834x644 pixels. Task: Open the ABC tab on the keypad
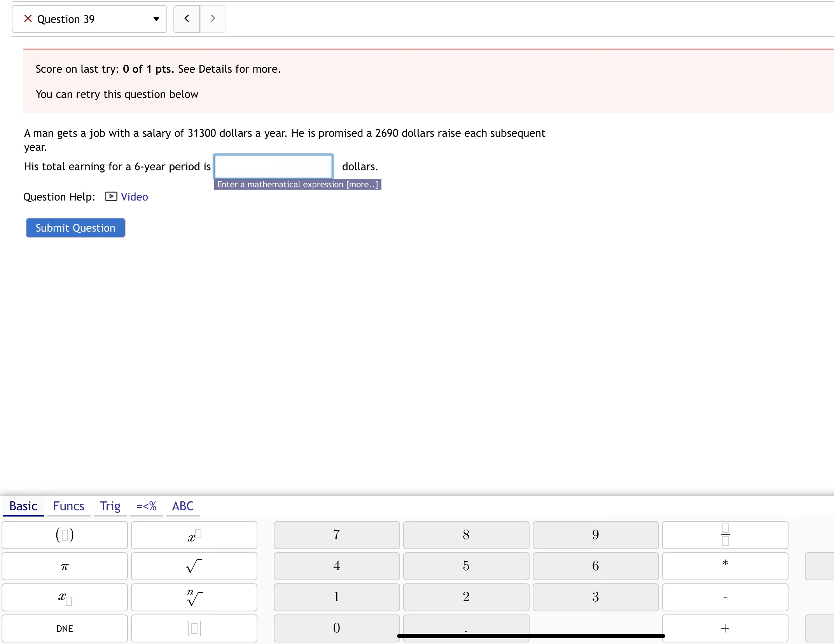tap(182, 506)
